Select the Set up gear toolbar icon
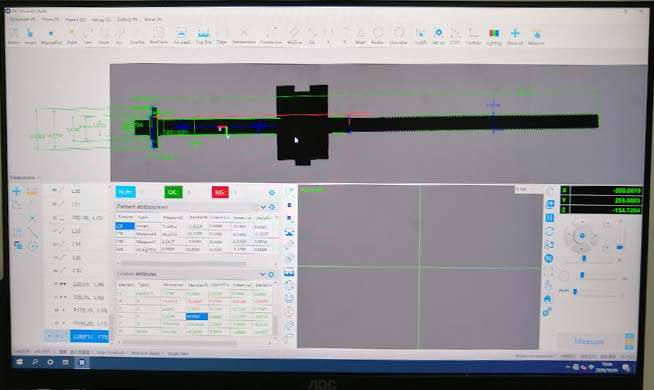 (x=438, y=33)
